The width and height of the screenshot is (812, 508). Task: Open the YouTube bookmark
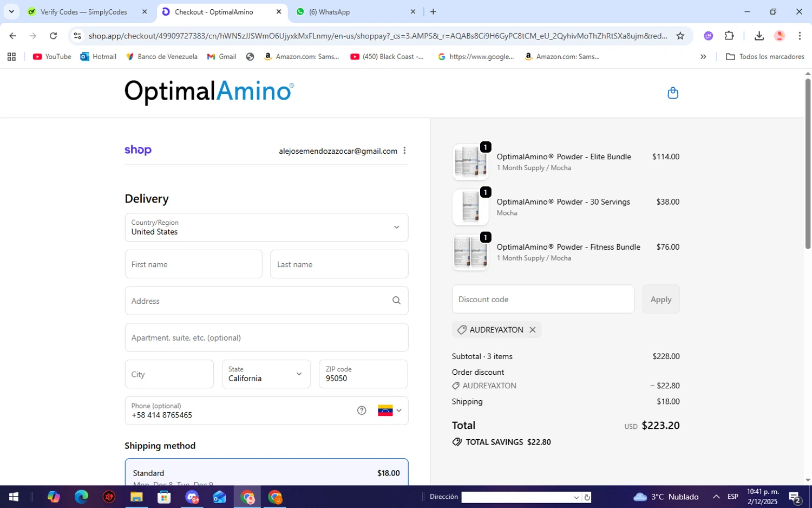coord(52,56)
